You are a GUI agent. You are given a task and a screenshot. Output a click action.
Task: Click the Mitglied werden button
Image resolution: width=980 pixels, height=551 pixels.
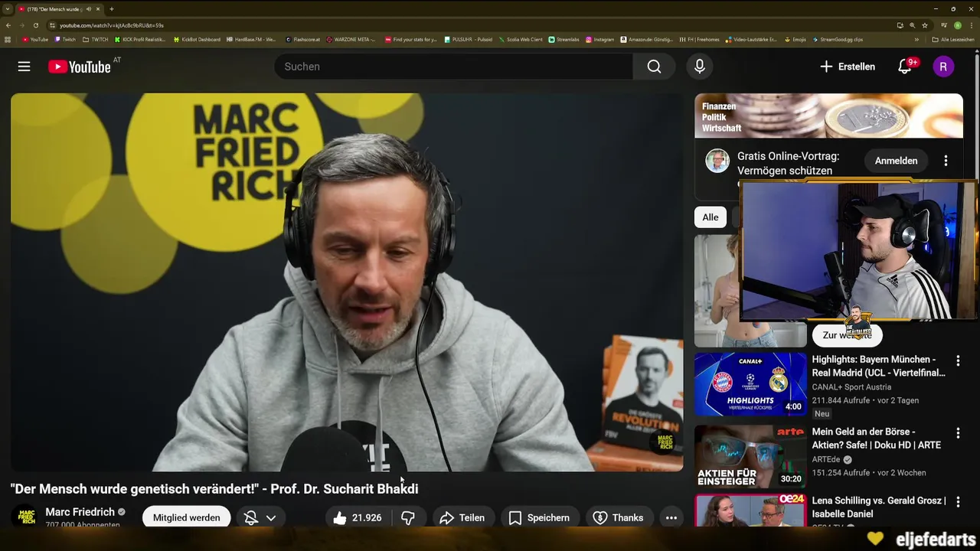[x=186, y=517]
